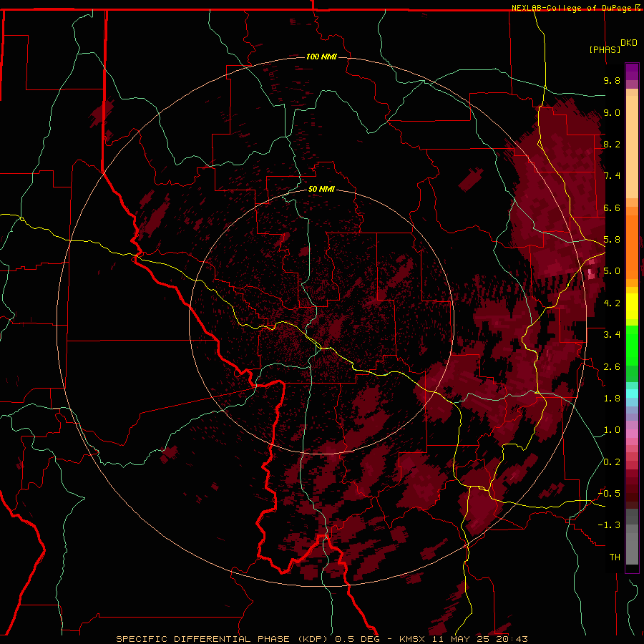Select the 5.0 value on the scale
The width and height of the screenshot is (644, 644).
pos(612,271)
